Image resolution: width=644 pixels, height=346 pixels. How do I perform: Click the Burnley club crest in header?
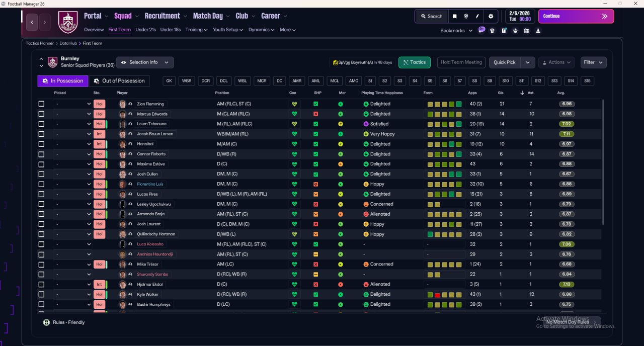(68, 22)
